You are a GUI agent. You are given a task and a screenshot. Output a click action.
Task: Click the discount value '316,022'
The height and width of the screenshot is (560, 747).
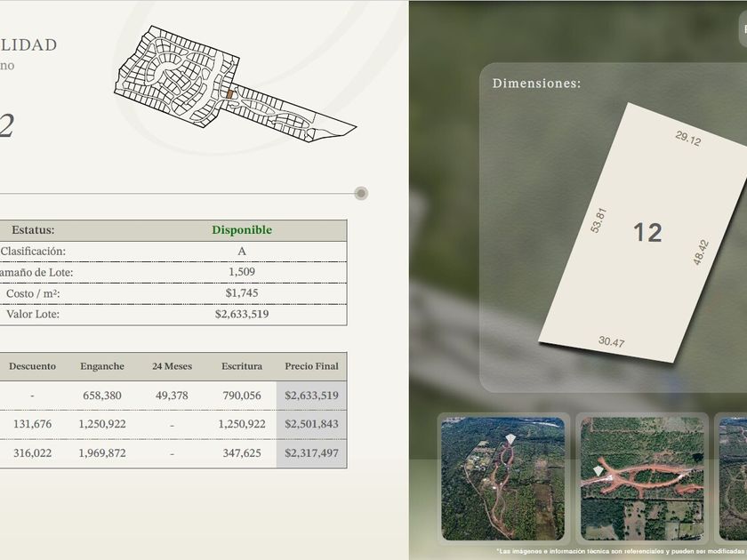click(32, 452)
